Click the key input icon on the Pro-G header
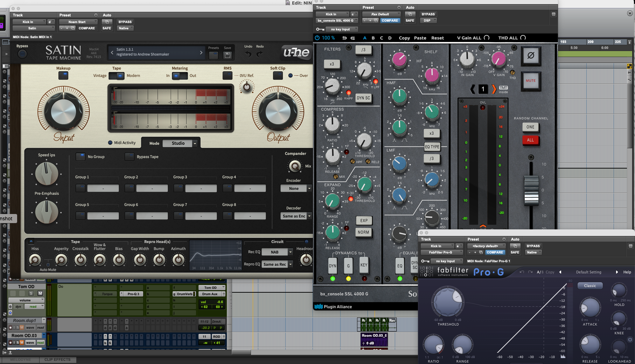The height and width of the screenshot is (364, 635). (x=425, y=261)
